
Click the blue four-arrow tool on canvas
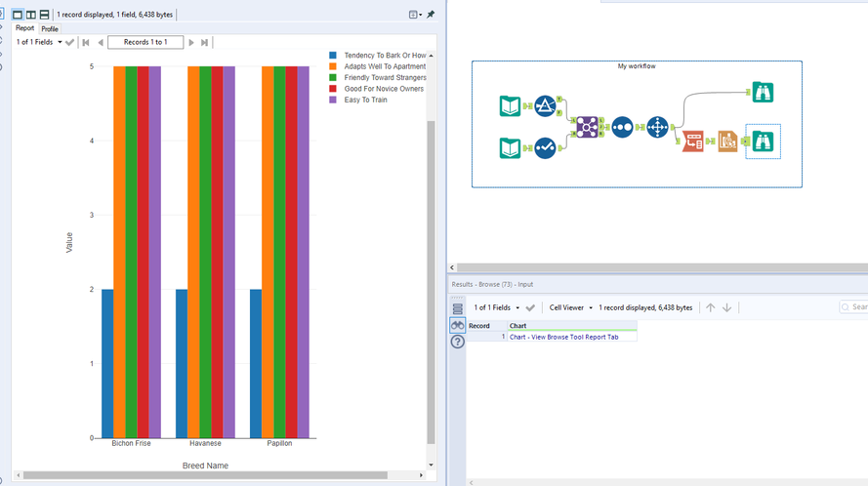(x=657, y=127)
